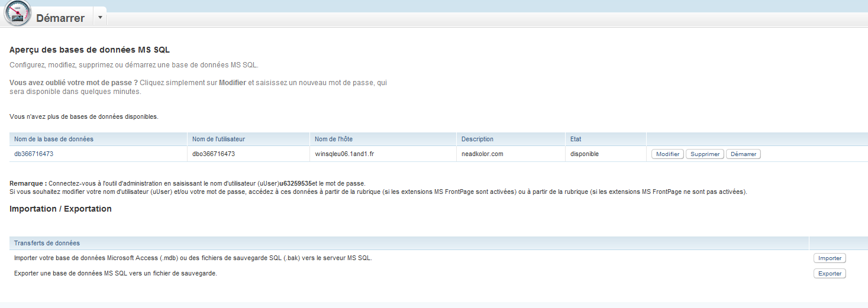Click the Exporter button
868x308 pixels.
tap(830, 274)
